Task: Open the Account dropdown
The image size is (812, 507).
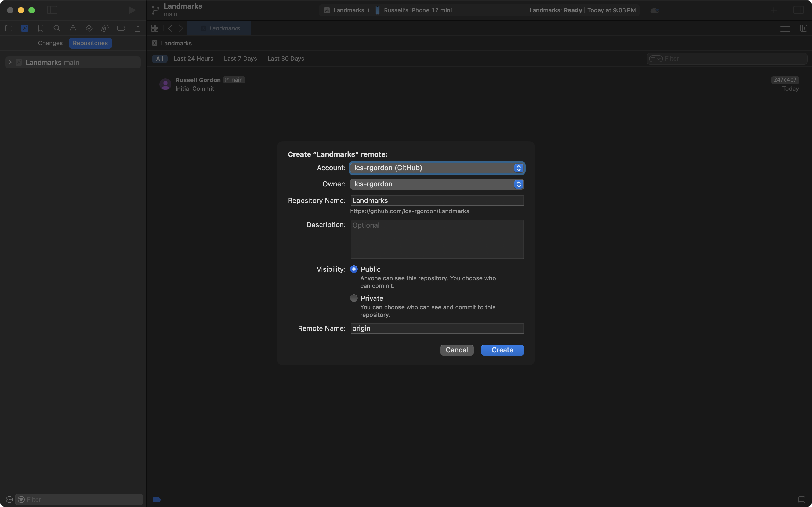Action: 437,168
